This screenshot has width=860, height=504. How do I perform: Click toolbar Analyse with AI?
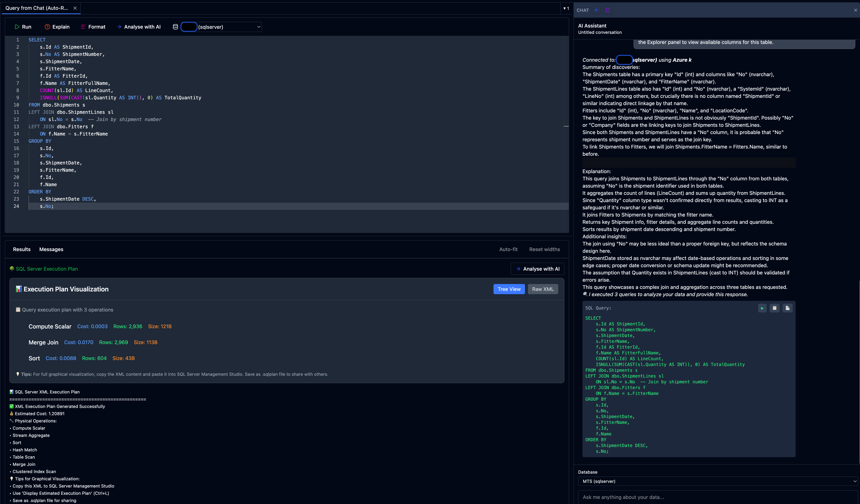(x=139, y=27)
